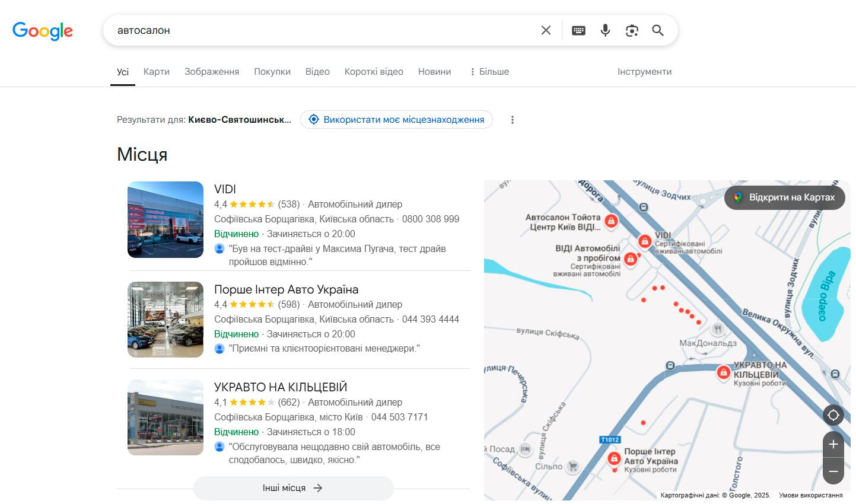Click the VIDI dealership photo thumbnail
This screenshot has width=856, height=504.
point(166,219)
